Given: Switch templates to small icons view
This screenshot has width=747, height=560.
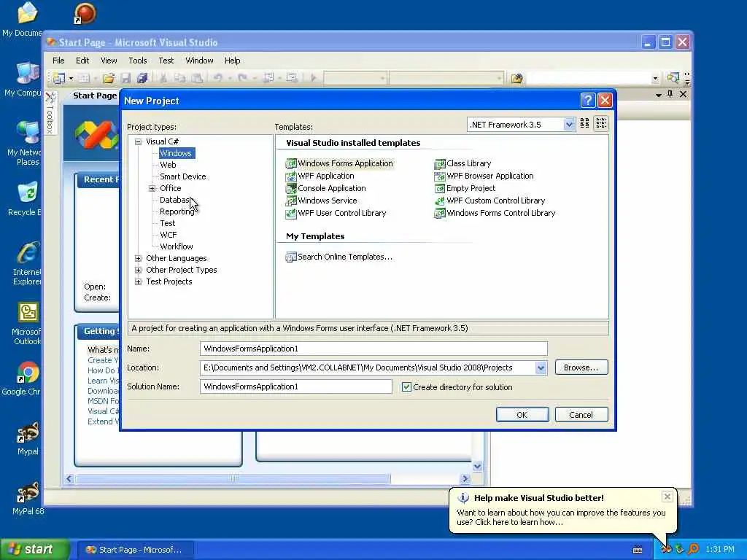Looking at the screenshot, I should [x=601, y=124].
